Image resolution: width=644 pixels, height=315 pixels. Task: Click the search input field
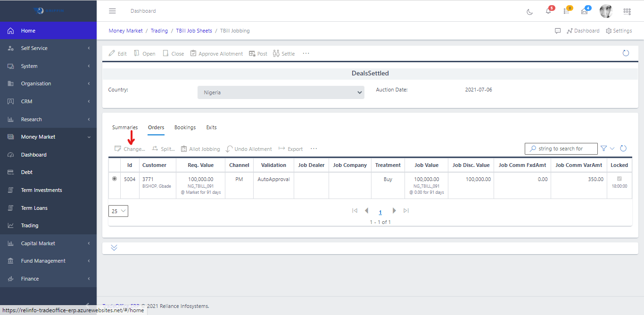pos(565,149)
